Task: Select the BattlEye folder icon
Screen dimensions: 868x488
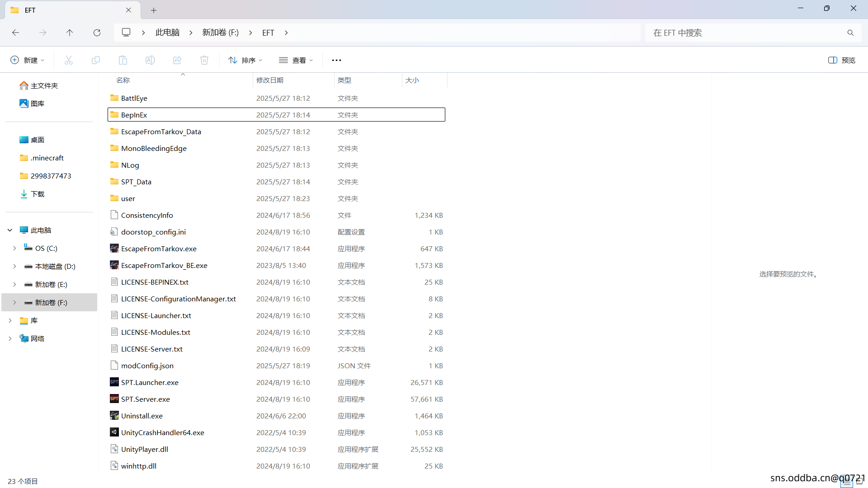Action: coord(114,98)
